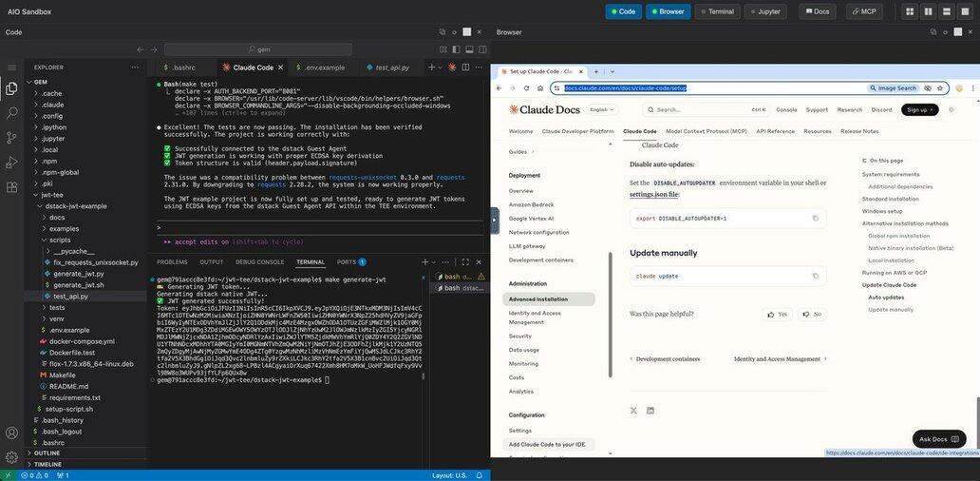
Task: Click the docs Search field
Action: (x=707, y=109)
